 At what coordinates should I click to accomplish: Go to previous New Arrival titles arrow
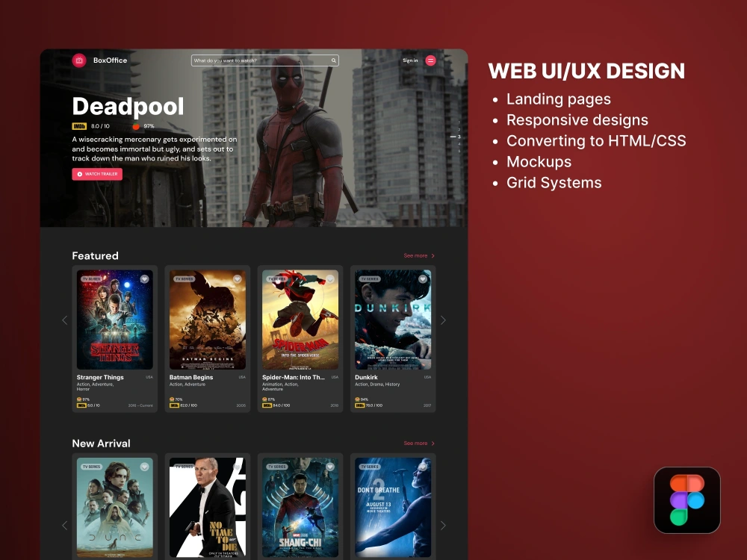[x=65, y=526]
